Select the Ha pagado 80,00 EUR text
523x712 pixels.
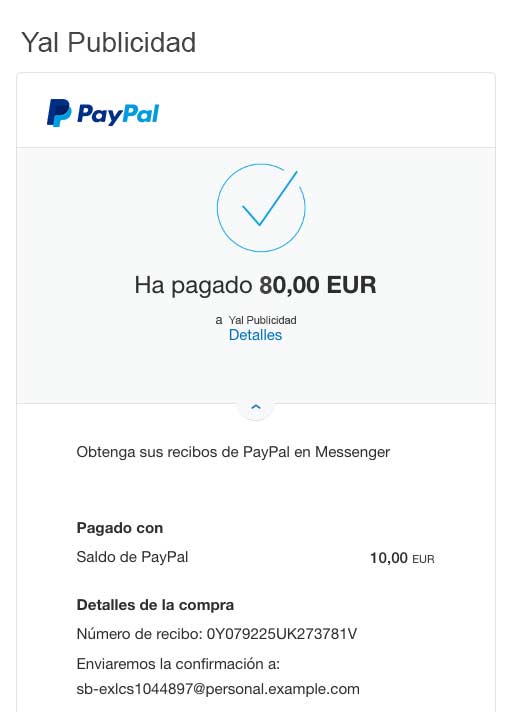tap(255, 285)
